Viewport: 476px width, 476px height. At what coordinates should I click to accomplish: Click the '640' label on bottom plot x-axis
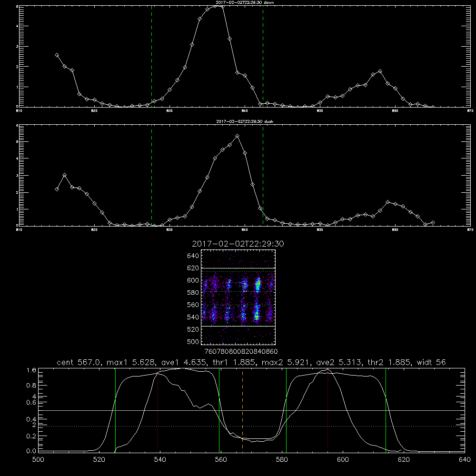point(465,460)
